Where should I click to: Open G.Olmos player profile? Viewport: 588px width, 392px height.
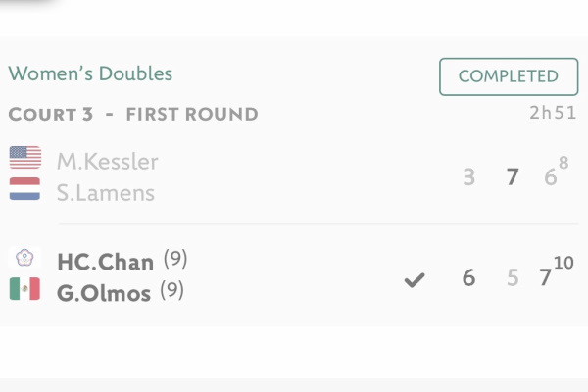click(103, 292)
